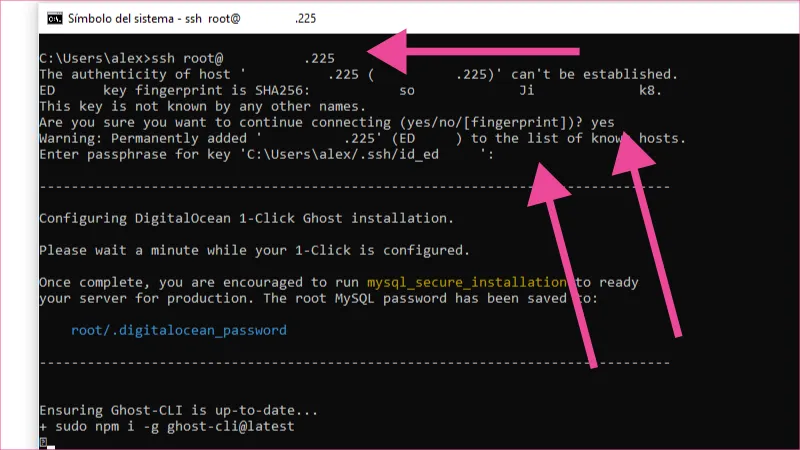The width and height of the screenshot is (800, 450).
Task: Click the 'Are you sure you want to continue connecting' prompt
Action: (x=327, y=122)
